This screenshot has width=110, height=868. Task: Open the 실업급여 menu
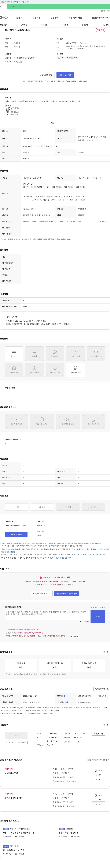[55, 17]
